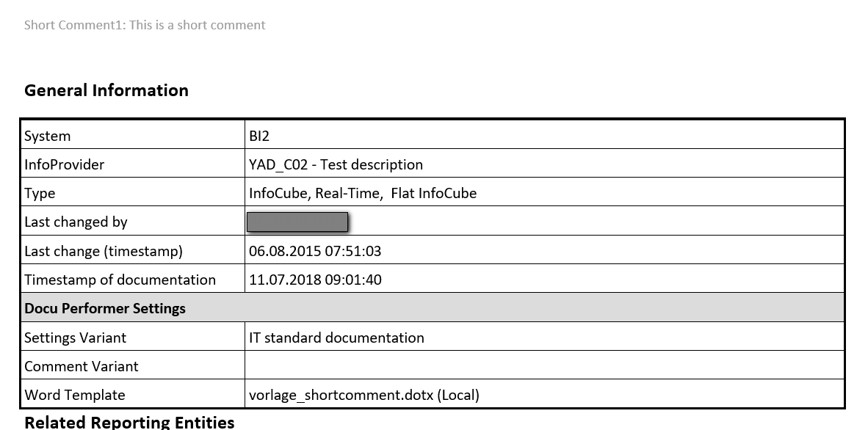Click the Last change (timestamp) label
This screenshot has height=430, width=868.
point(104,251)
